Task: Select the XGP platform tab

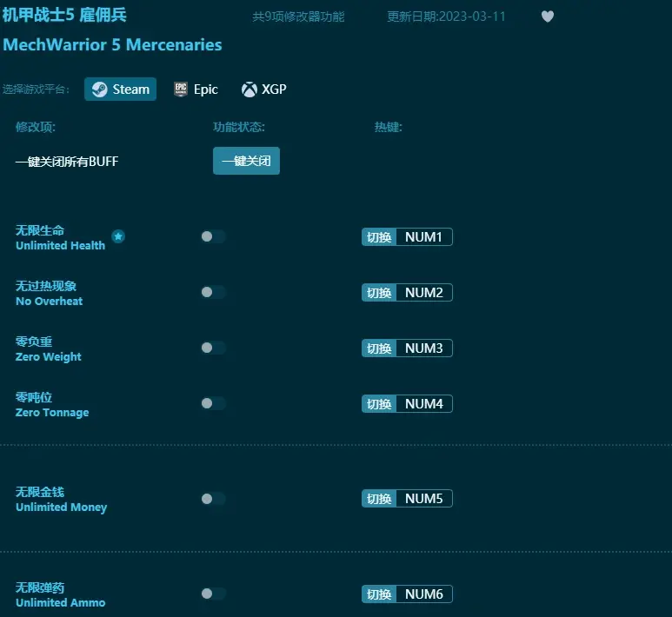Action: coord(264,90)
